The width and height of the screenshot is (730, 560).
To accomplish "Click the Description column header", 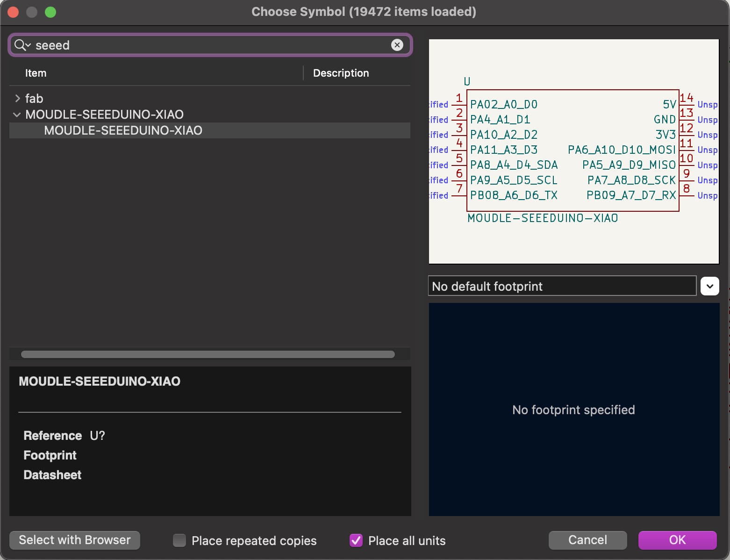I will pyautogui.click(x=341, y=73).
